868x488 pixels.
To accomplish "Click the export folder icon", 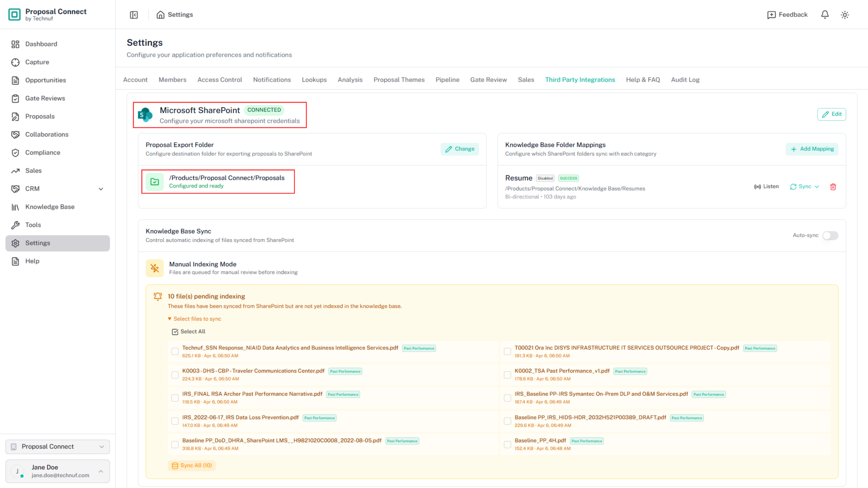I will (155, 182).
